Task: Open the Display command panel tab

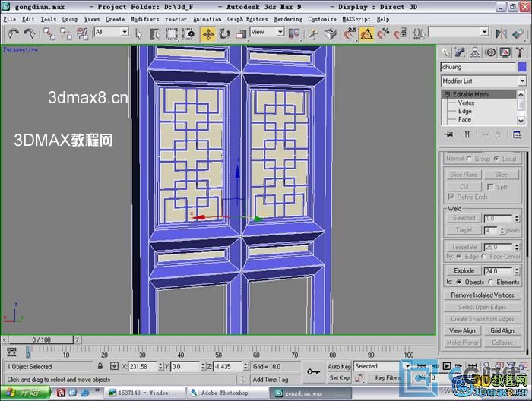Action: click(505, 52)
